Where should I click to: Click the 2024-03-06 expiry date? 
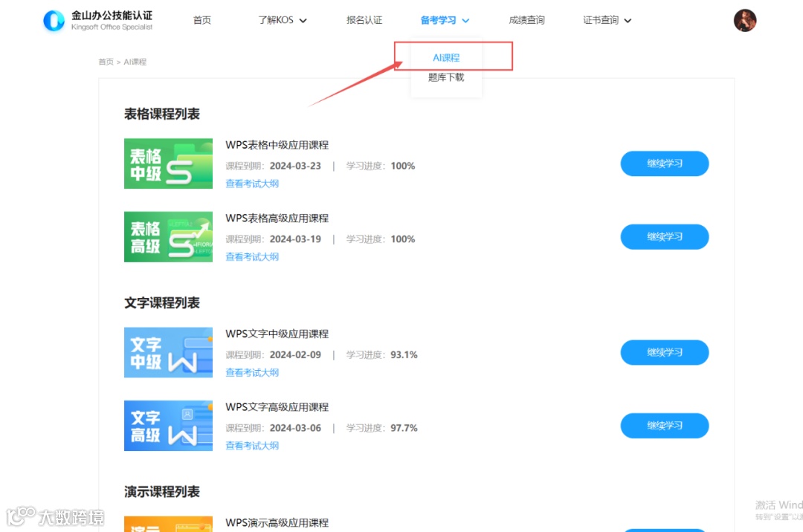pos(295,428)
